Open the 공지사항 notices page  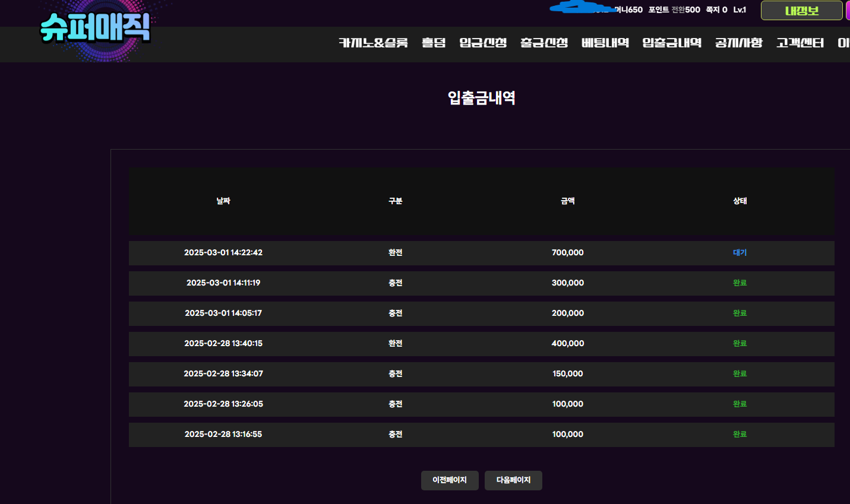pos(739,43)
